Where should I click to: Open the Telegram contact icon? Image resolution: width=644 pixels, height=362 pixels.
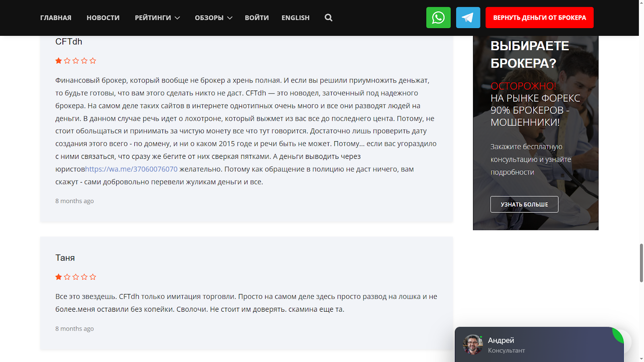tap(468, 18)
